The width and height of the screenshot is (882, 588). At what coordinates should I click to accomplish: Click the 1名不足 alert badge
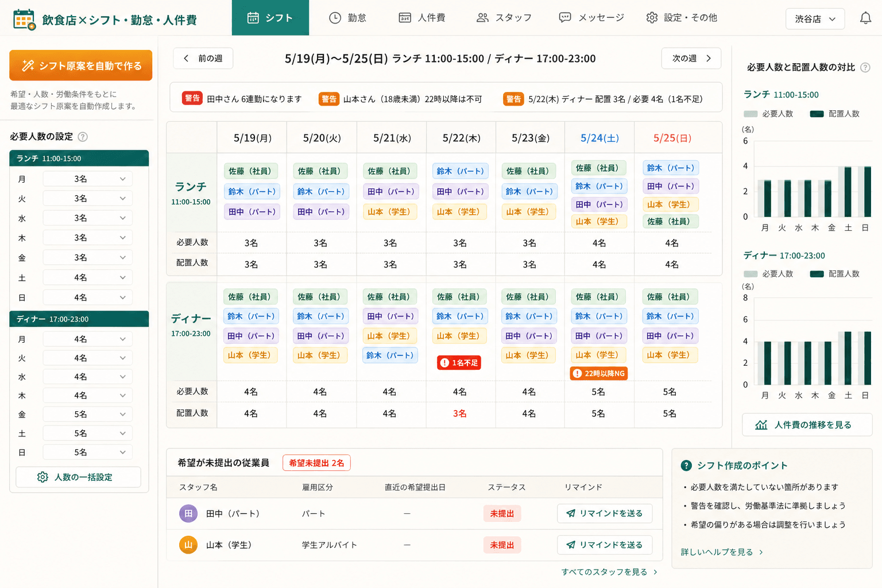pos(459,363)
